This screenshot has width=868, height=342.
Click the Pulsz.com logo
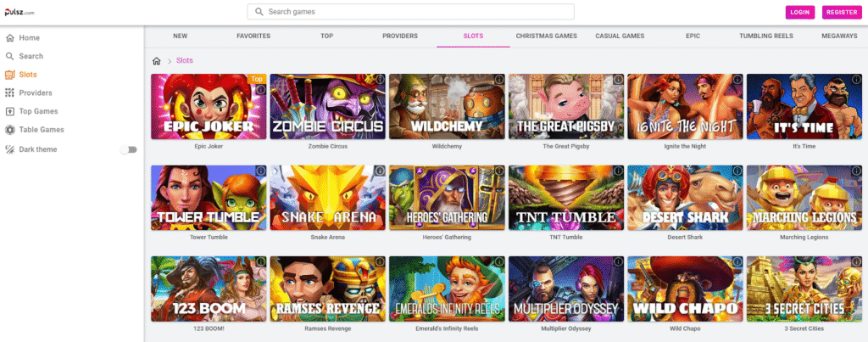(20, 12)
